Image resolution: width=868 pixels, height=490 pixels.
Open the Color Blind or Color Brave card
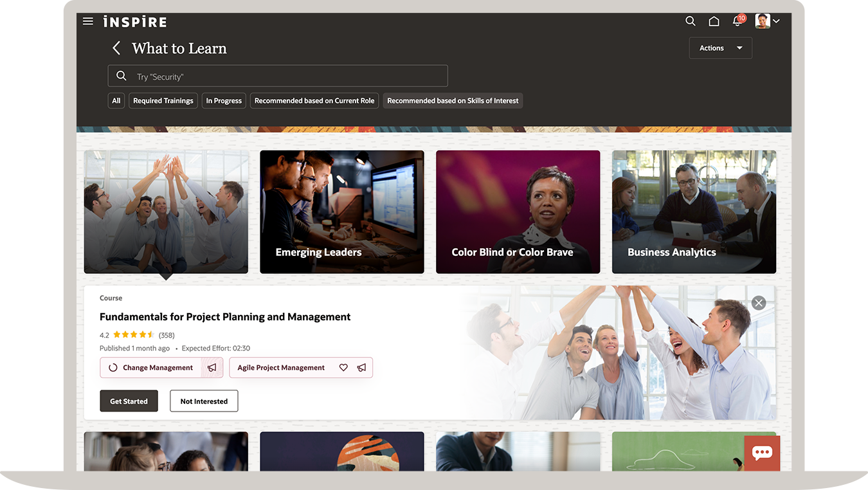click(518, 212)
